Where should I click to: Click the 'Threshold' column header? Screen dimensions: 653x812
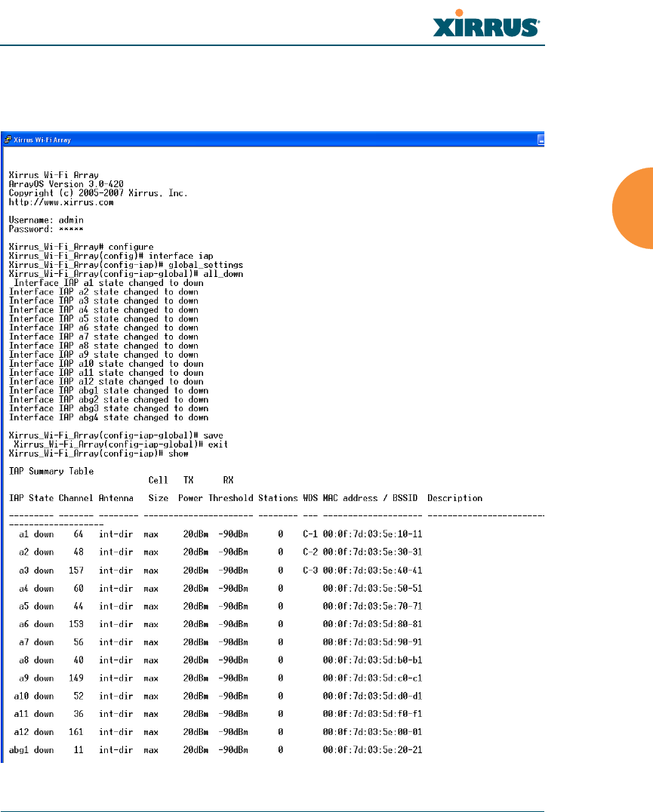(x=231, y=498)
